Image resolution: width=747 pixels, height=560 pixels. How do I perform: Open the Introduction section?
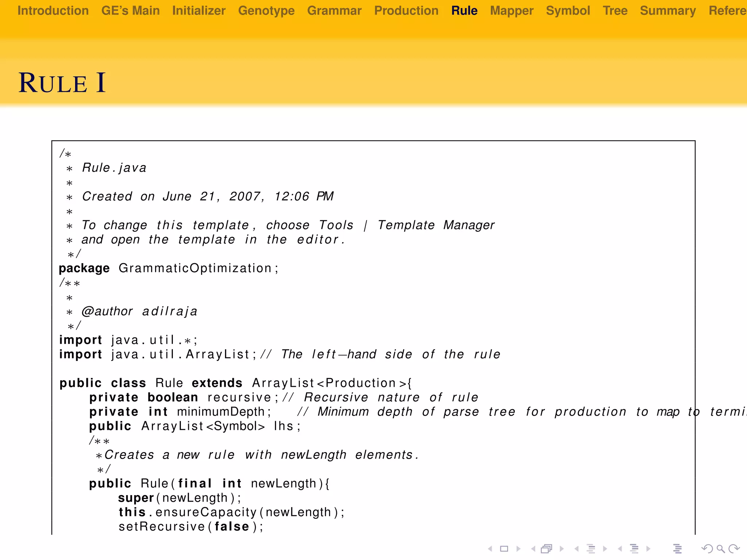click(x=53, y=11)
